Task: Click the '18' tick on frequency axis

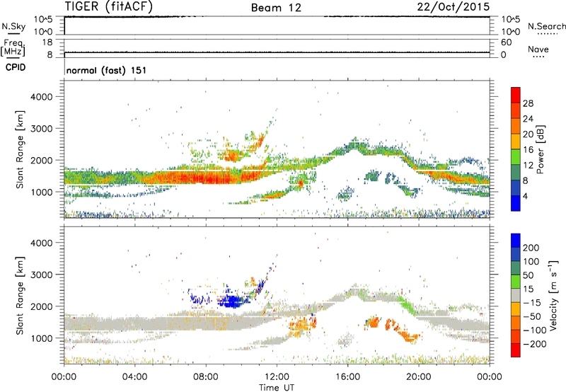Action: coord(47,42)
